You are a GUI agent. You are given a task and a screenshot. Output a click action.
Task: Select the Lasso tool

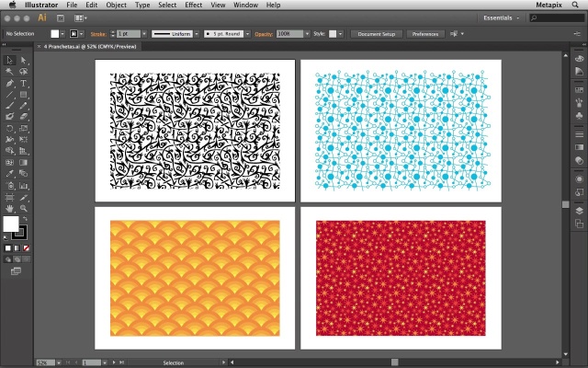(23, 72)
